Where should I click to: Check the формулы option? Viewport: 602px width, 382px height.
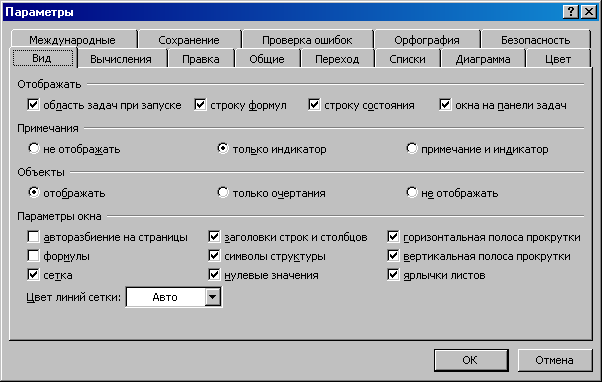pyautogui.click(x=33, y=256)
